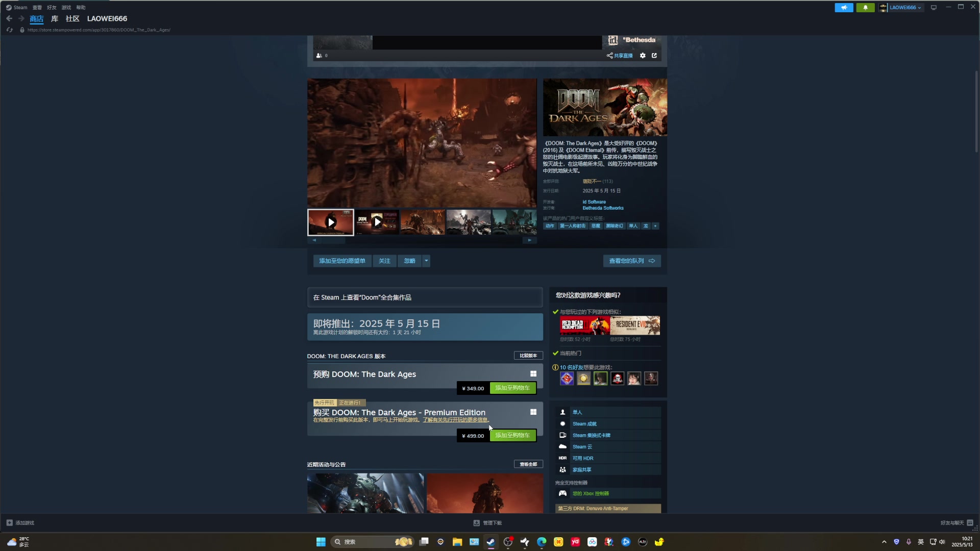The width and height of the screenshot is (980, 551).
Task: Open the Resident Evil game capsule
Action: [x=635, y=325]
